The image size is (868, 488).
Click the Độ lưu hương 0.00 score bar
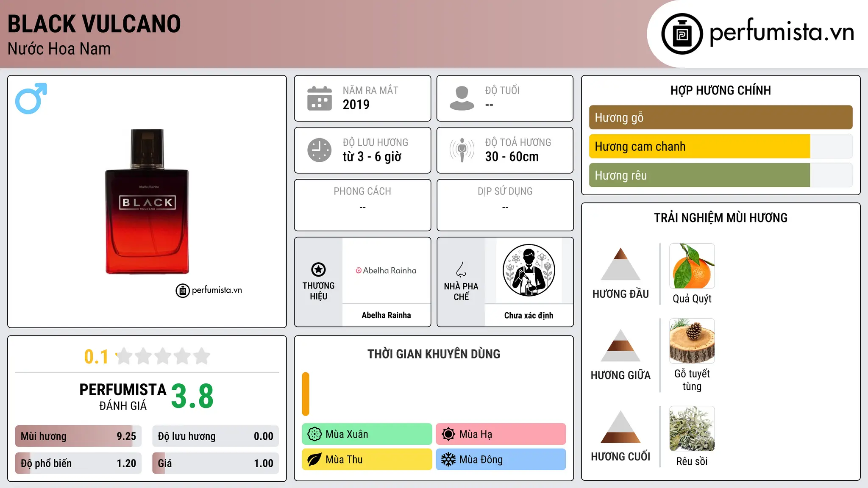tap(216, 436)
